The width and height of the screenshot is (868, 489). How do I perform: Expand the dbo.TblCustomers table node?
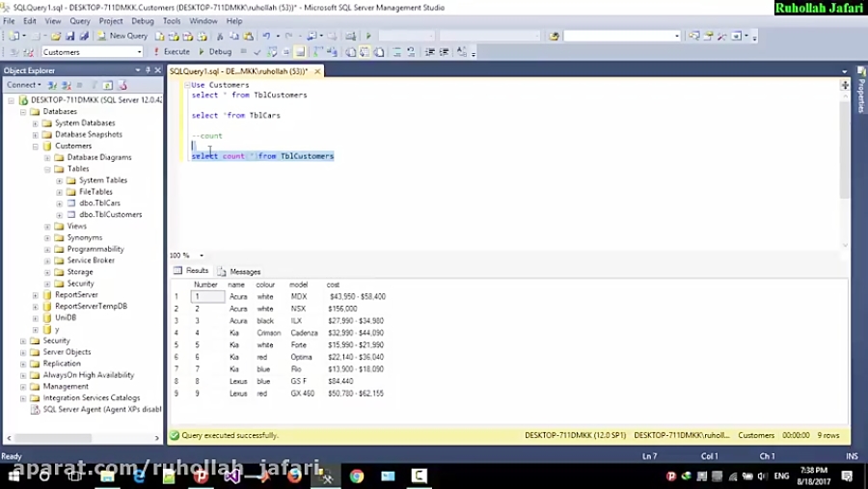pyautogui.click(x=59, y=215)
